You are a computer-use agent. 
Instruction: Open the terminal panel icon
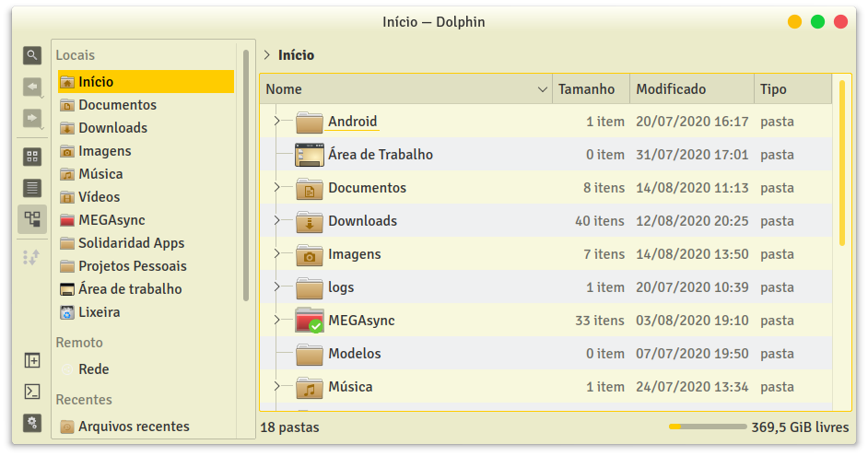pyautogui.click(x=32, y=392)
